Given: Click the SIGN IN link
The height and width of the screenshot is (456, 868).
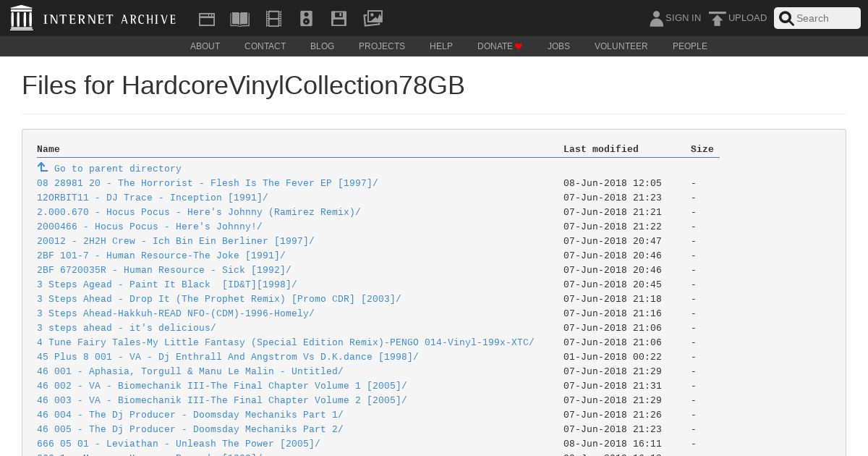Looking at the screenshot, I should (684, 18).
